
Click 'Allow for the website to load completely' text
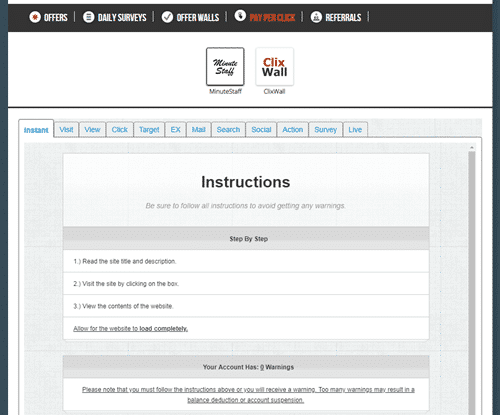131,329
